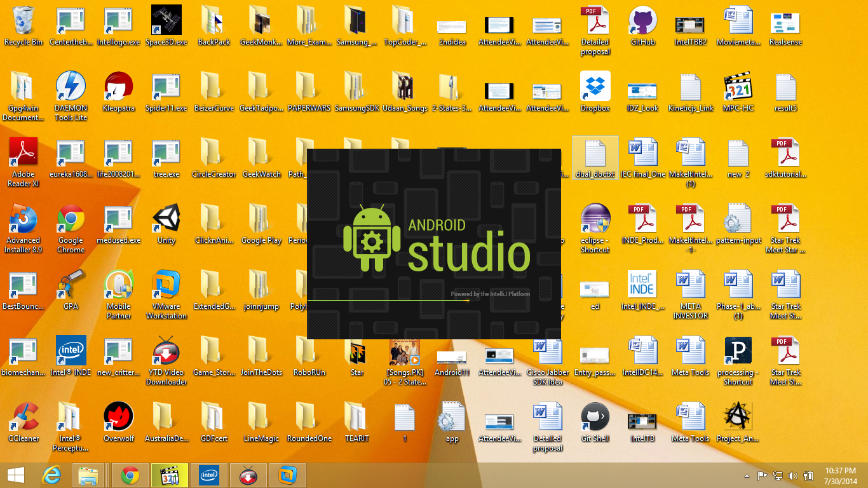The height and width of the screenshot is (488, 868).
Task: Open the Windows Start button
Action: 15,475
